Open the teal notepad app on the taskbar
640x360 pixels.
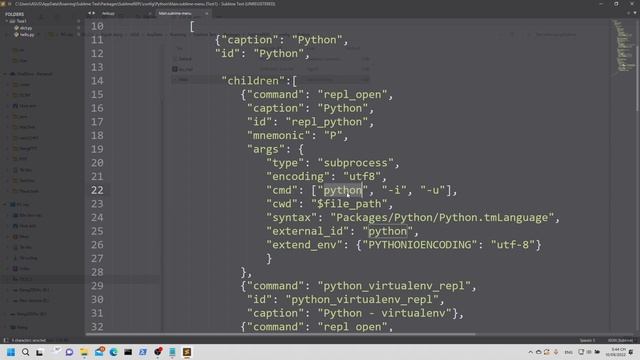click(172, 352)
